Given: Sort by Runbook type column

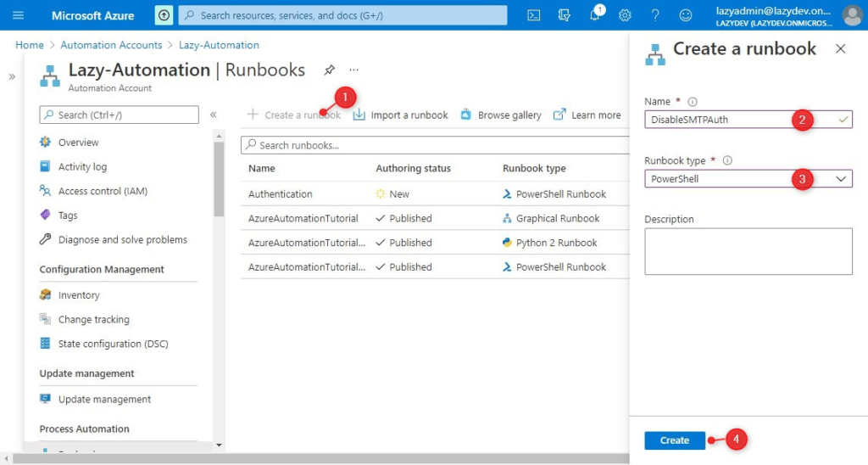Looking at the screenshot, I should (534, 169).
